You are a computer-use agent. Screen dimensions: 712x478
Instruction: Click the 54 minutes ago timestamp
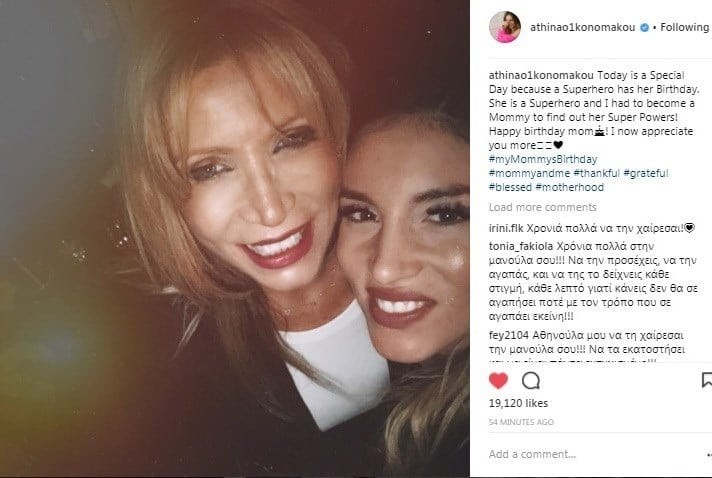tap(521, 422)
